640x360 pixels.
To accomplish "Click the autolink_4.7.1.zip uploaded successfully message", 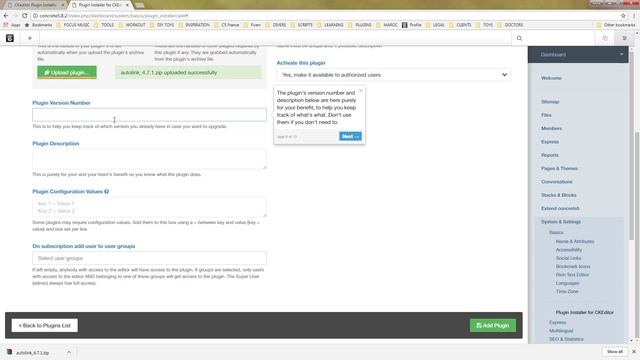I will [x=188, y=72].
